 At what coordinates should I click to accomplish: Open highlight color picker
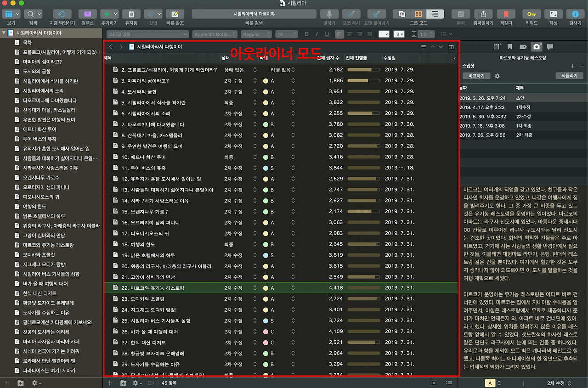click(x=400, y=34)
